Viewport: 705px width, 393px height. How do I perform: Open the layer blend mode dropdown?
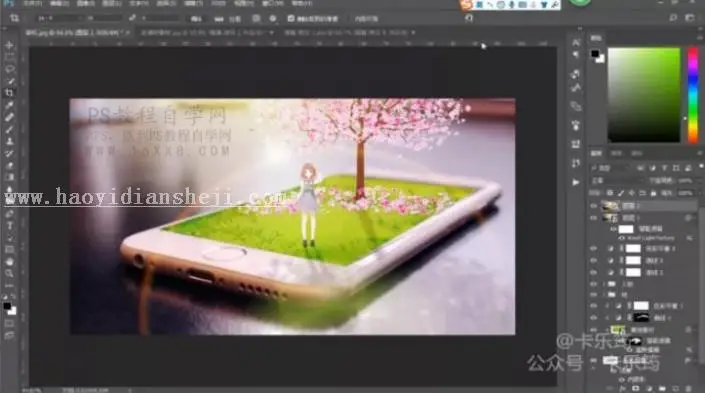click(x=617, y=180)
